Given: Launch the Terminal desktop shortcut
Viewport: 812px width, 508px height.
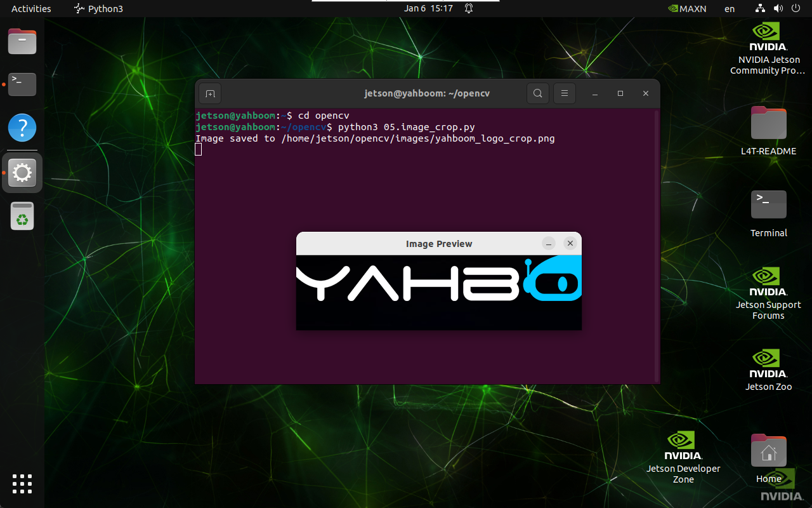Looking at the screenshot, I should (768, 213).
